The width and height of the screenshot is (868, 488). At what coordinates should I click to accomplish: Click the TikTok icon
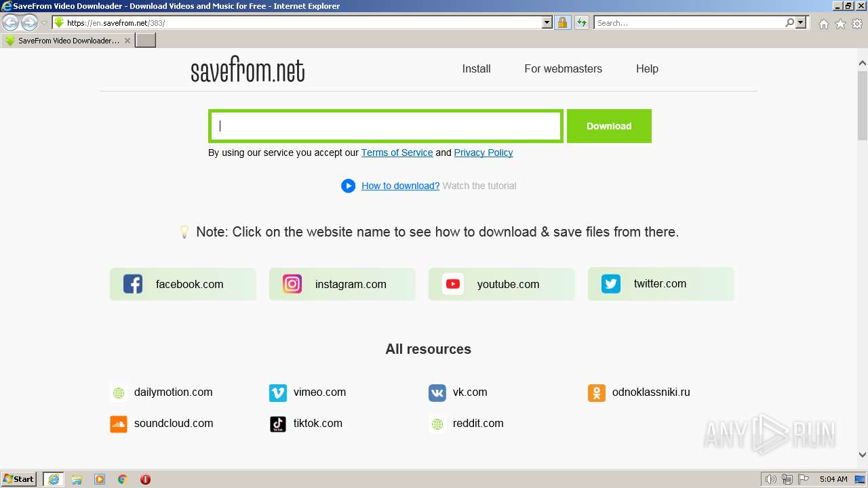(278, 424)
